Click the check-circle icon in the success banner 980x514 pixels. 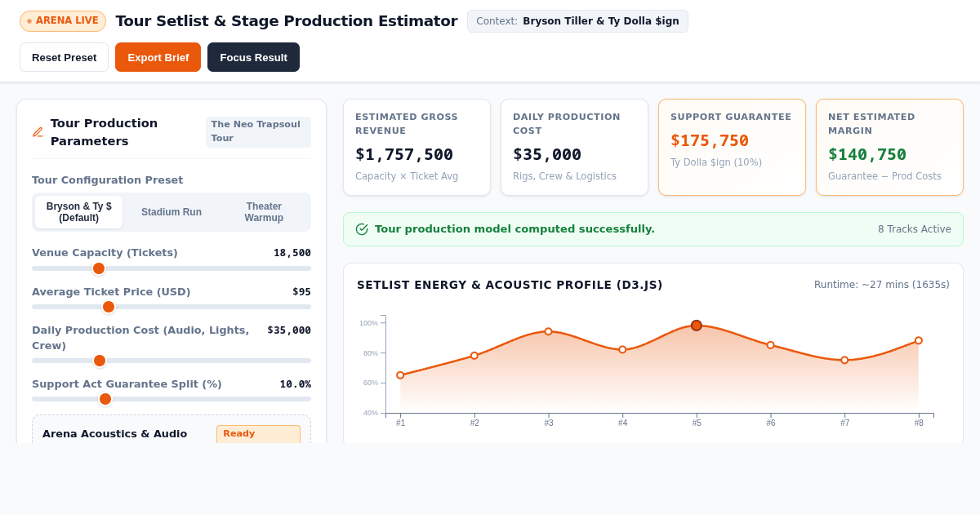[x=362, y=229]
